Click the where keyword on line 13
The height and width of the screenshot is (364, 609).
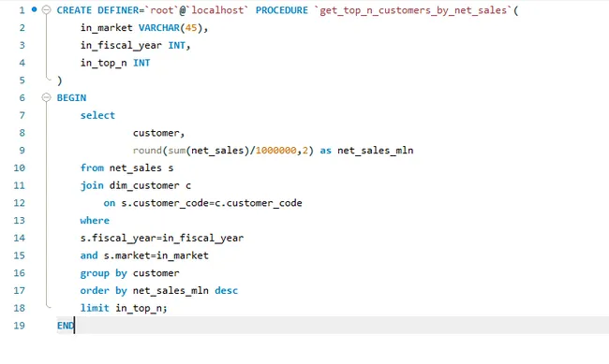pyautogui.click(x=95, y=221)
